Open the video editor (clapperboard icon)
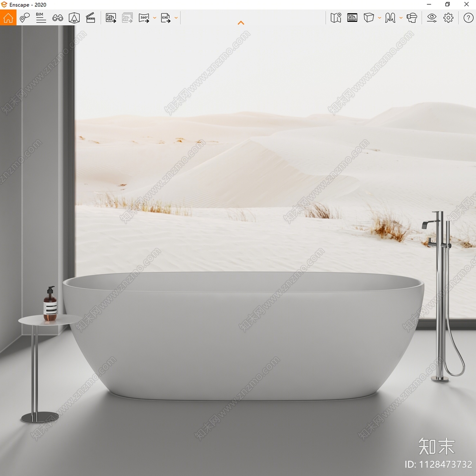The width and height of the screenshot is (476, 476). [90, 18]
